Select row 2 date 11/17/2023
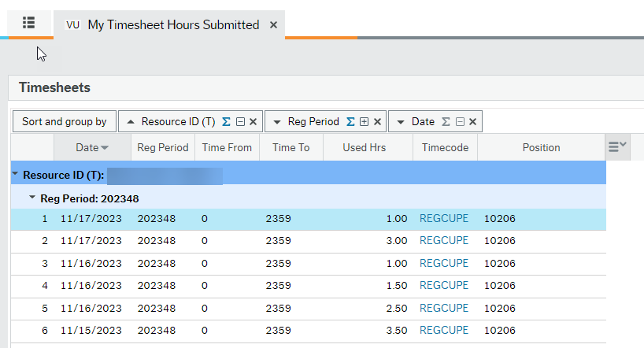The width and height of the screenshot is (644, 348). coord(91,241)
